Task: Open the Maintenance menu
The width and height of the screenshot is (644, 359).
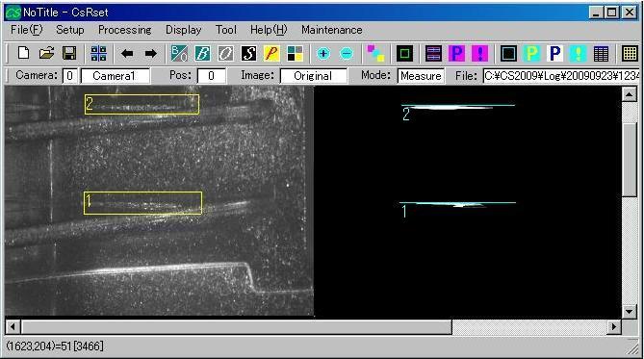Action: (x=332, y=30)
